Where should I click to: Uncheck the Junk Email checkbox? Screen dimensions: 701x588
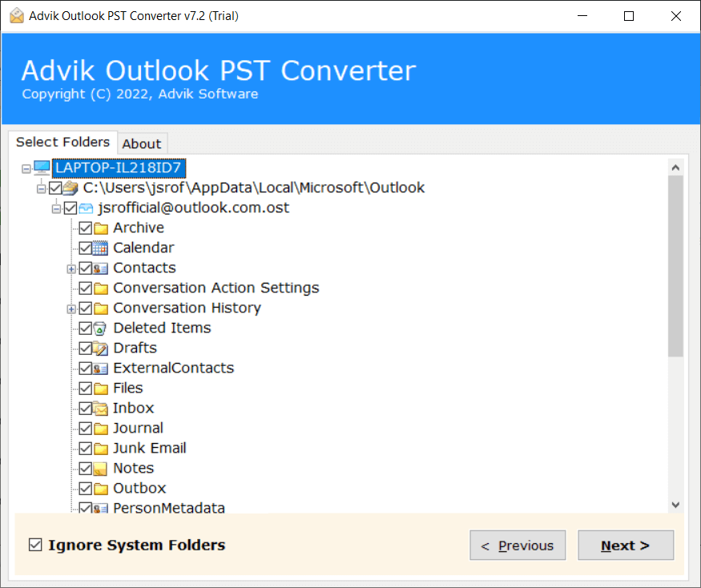point(86,449)
